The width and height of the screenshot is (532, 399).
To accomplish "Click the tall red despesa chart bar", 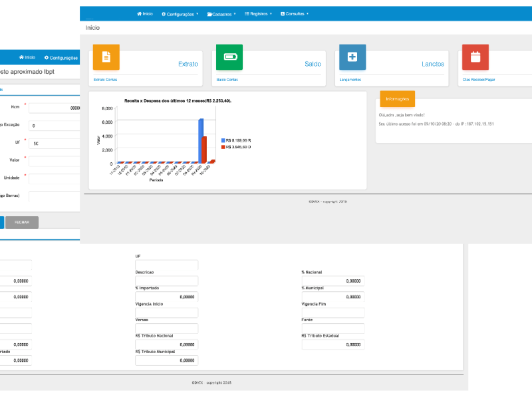I will point(204,150).
